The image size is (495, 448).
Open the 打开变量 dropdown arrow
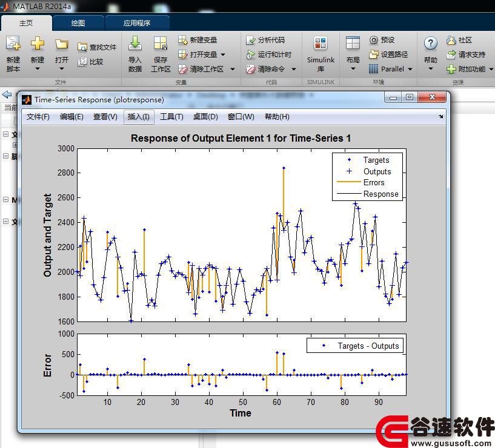click(223, 54)
